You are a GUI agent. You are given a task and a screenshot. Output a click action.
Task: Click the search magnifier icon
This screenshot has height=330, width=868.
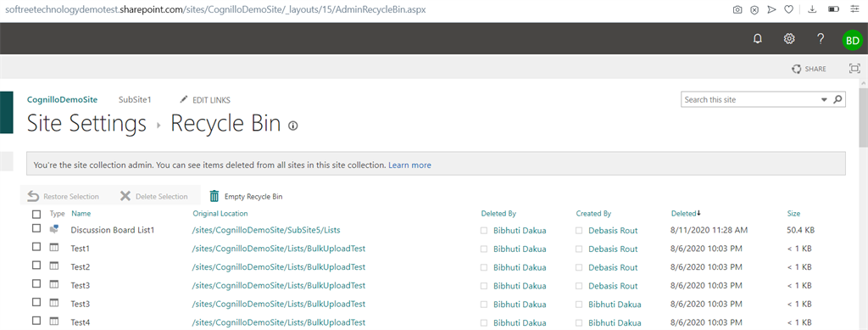(837, 99)
